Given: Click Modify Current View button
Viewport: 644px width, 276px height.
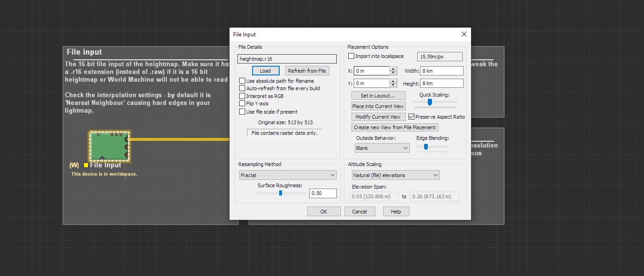Looking at the screenshot, I should click(x=378, y=117).
